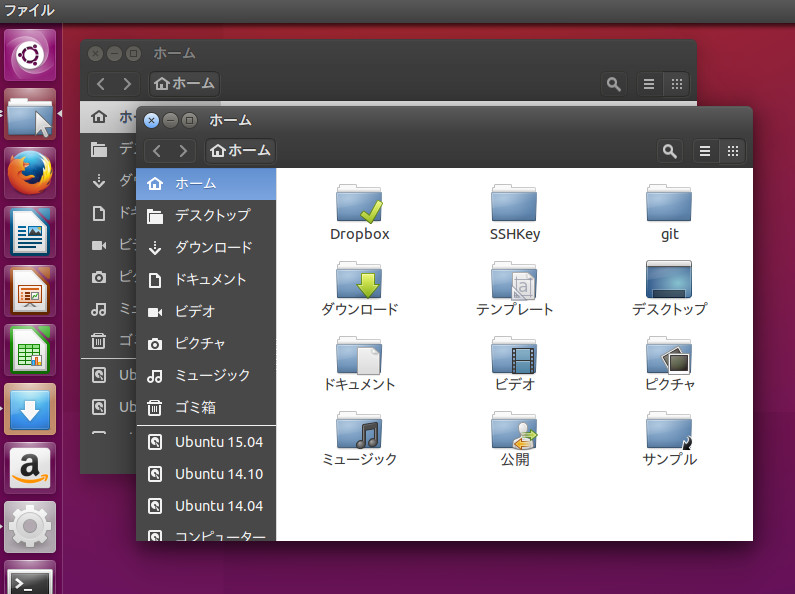Select ダウンロード in the front window sidebar

tap(206, 248)
